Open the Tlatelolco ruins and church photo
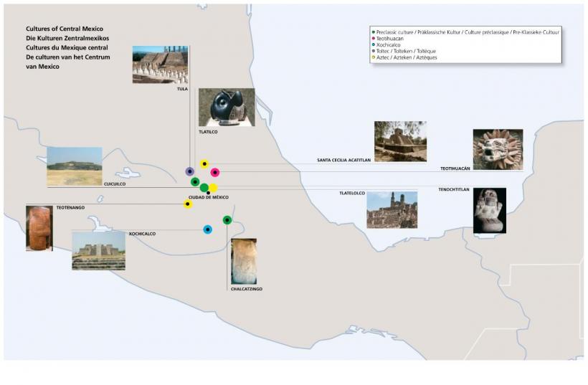The width and height of the screenshot is (588, 385). 392,209
